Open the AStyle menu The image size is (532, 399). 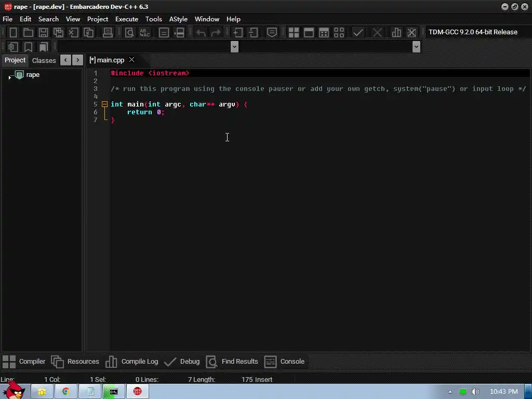click(x=178, y=19)
